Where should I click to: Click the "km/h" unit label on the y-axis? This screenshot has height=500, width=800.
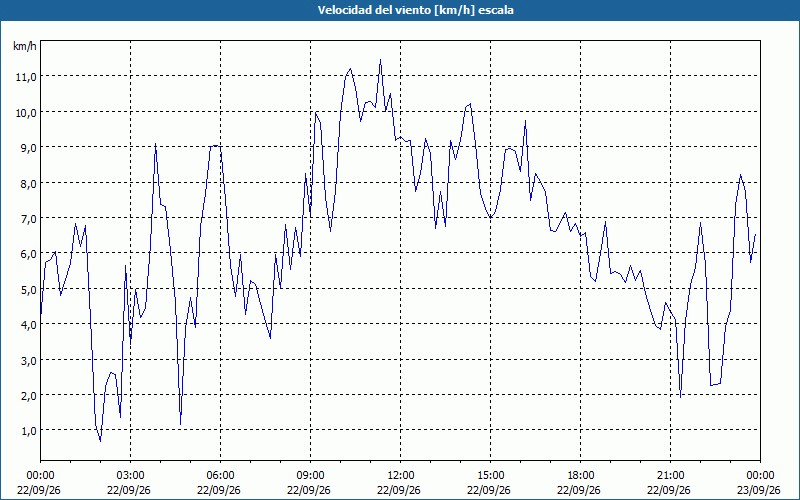24,46
